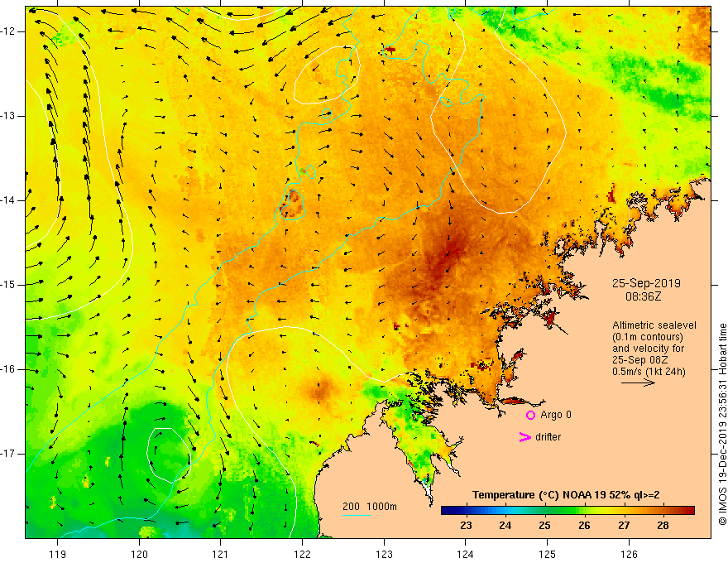Click the '25-Sep 08Z' legend line
The width and height of the screenshot is (728, 563).
click(x=639, y=360)
